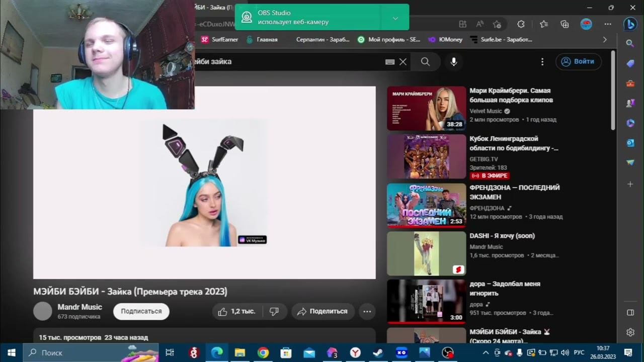Click the Поделиться share button
644x362 pixels.
(x=323, y=311)
